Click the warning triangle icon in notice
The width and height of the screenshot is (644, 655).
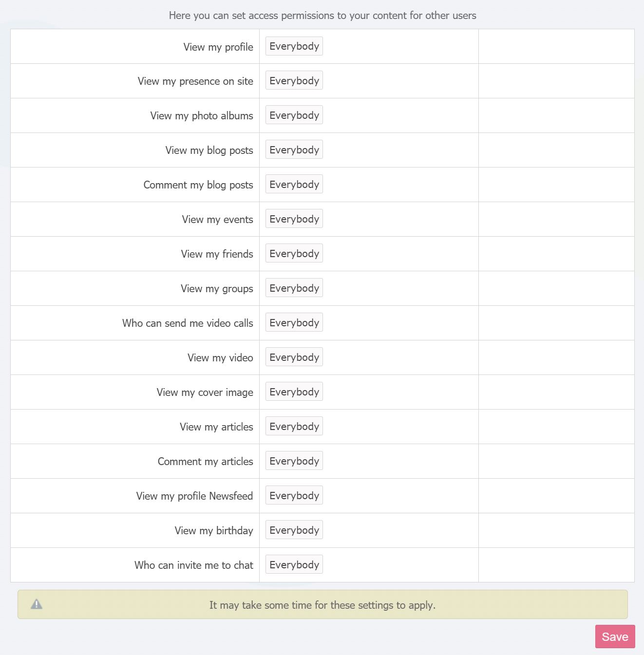pos(37,604)
